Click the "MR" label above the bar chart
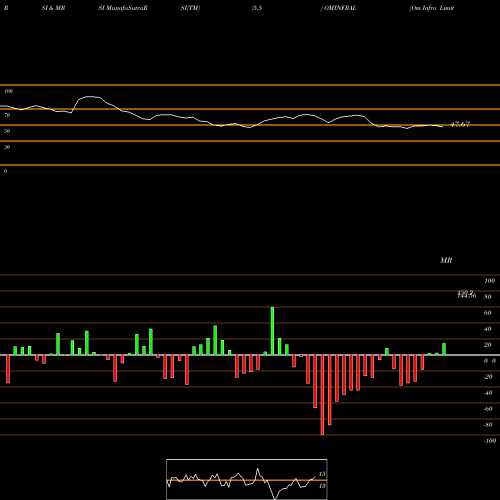The height and width of the screenshot is (500, 500). tap(446, 260)
